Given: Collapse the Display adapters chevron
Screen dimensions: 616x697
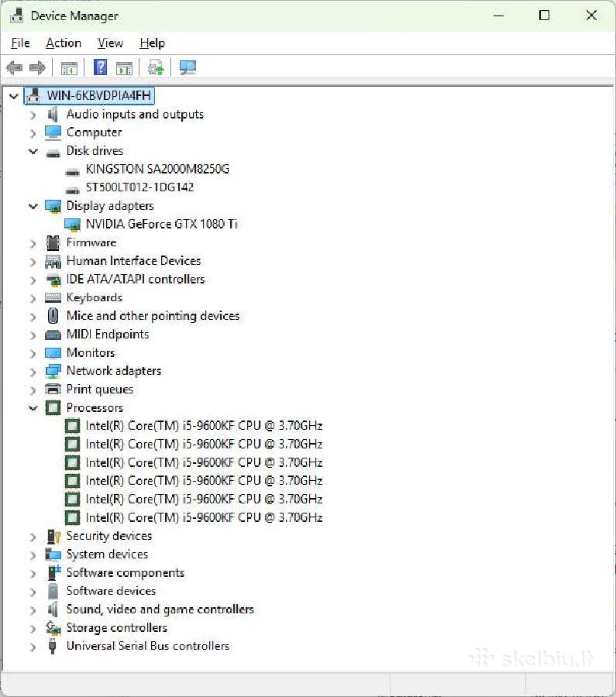Looking at the screenshot, I should (x=33, y=206).
